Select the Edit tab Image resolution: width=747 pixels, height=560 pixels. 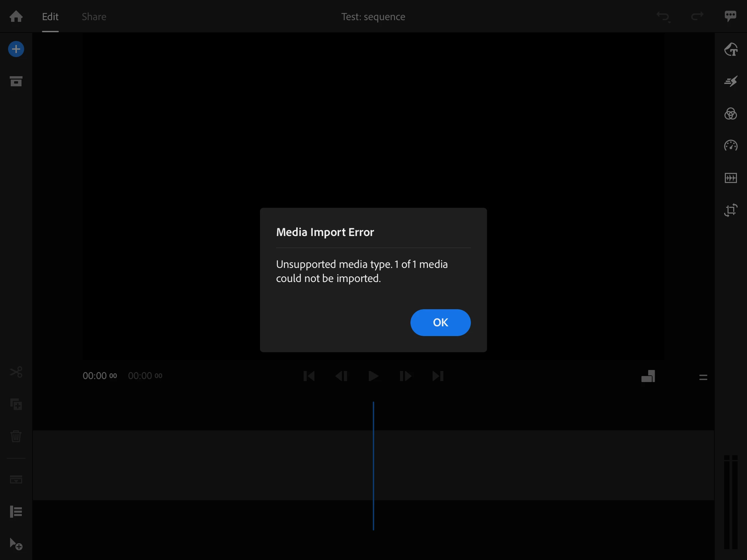click(50, 16)
